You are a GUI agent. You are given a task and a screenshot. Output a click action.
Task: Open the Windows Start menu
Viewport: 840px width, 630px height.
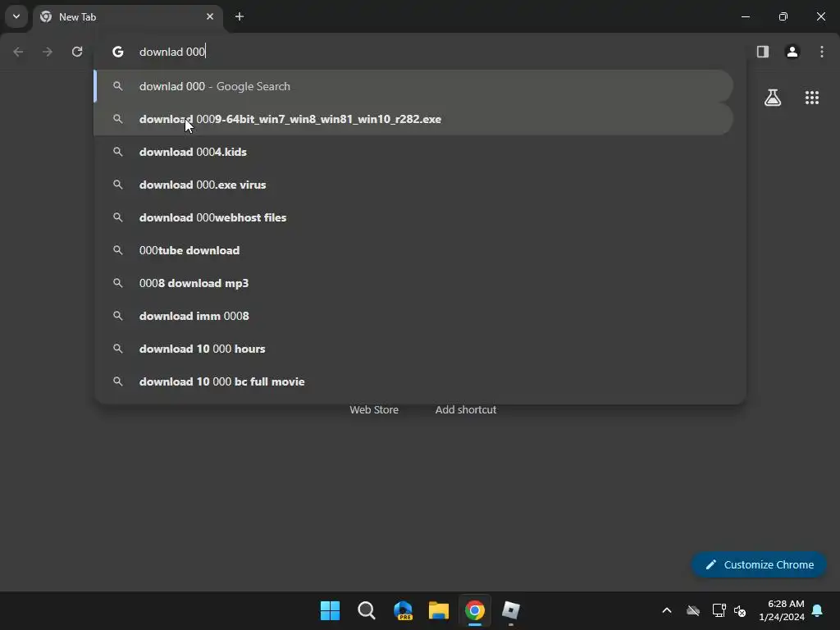click(x=330, y=610)
